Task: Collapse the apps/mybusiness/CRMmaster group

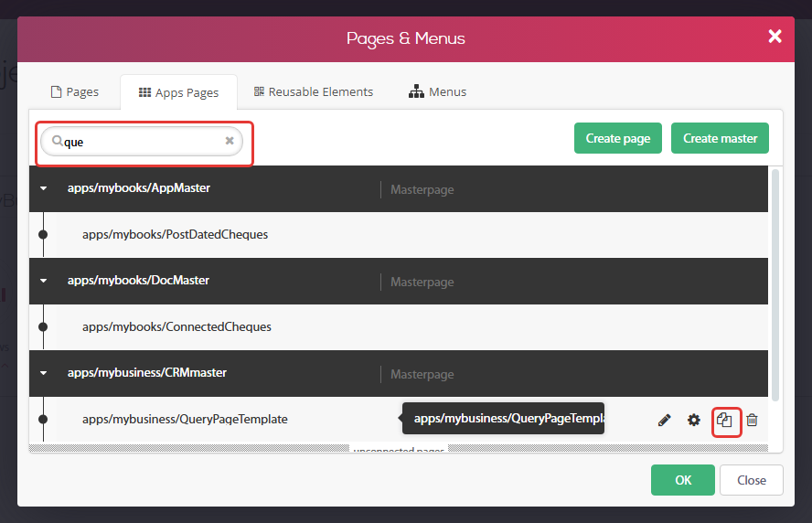Action: point(44,373)
